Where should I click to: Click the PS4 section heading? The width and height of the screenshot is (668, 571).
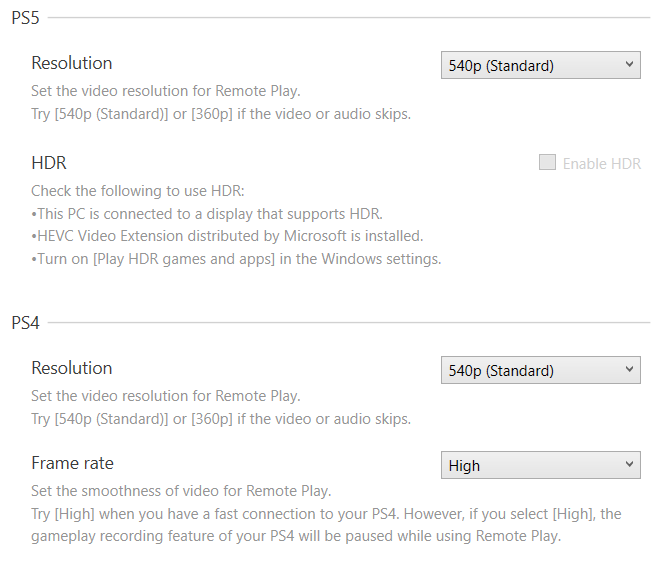click(x=25, y=323)
